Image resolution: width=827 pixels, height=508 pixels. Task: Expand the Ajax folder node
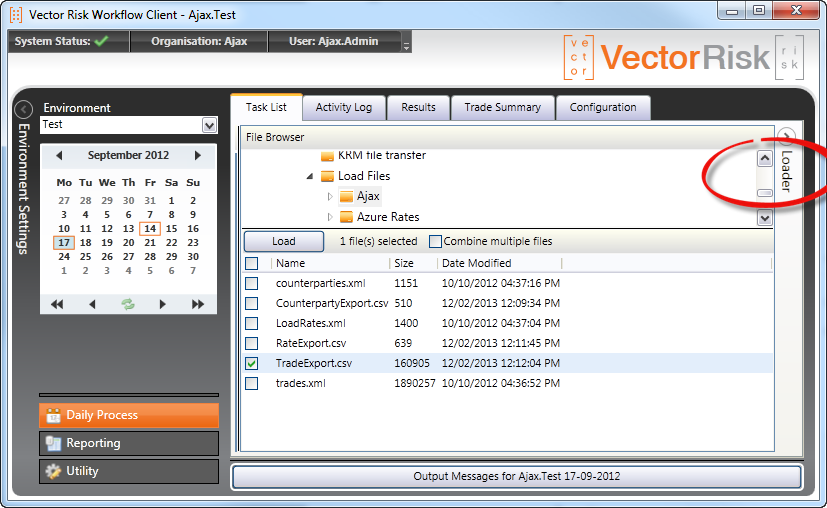(330, 197)
